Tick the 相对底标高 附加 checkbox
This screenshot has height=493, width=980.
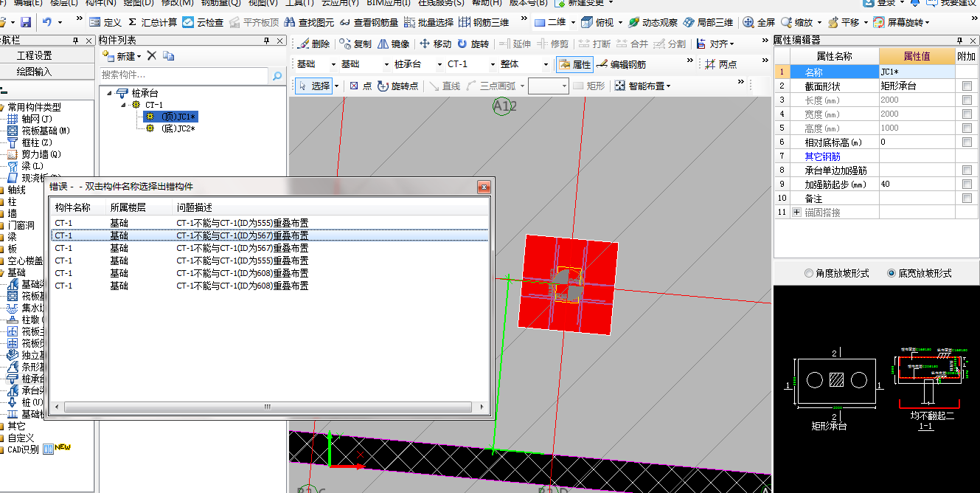pos(967,142)
